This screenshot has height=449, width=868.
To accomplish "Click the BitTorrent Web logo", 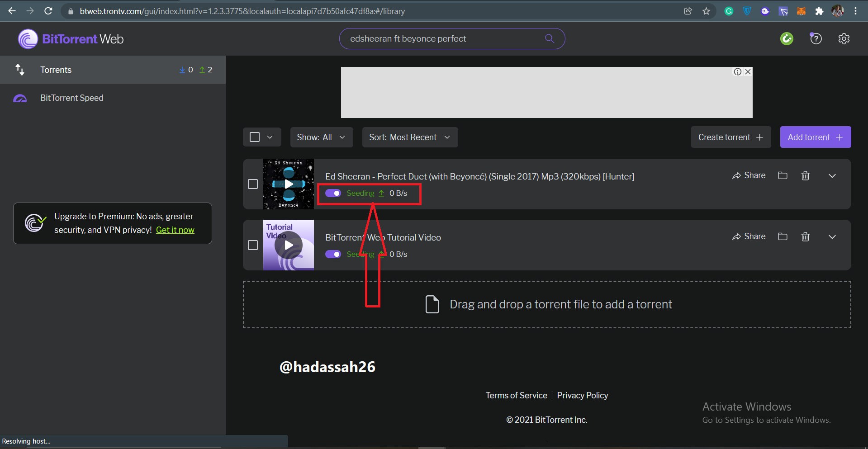I will point(71,39).
